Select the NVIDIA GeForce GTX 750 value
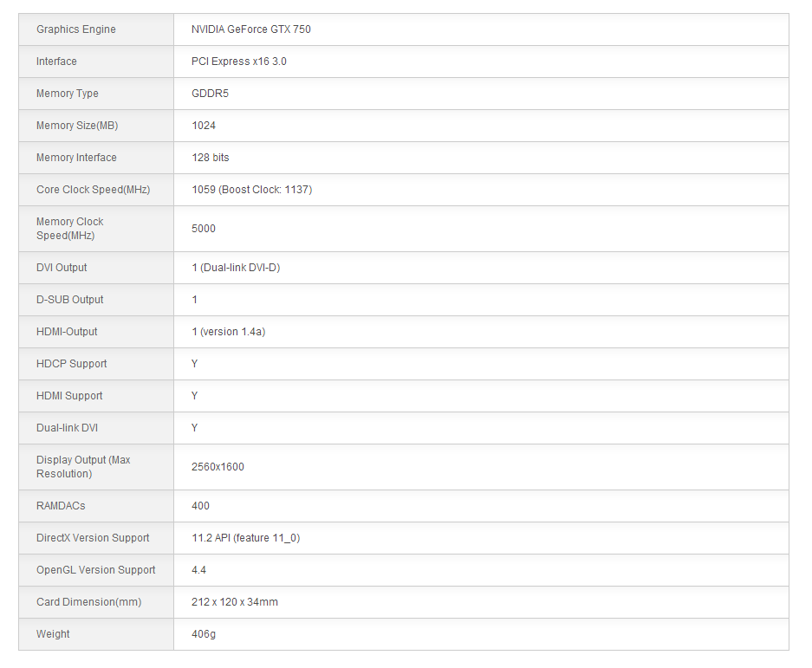The image size is (812, 668). pos(251,29)
